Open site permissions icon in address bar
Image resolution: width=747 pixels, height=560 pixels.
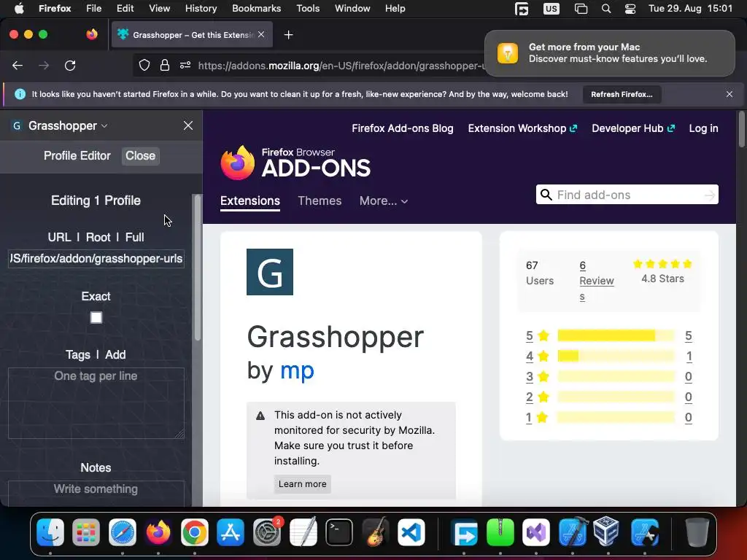coord(185,65)
